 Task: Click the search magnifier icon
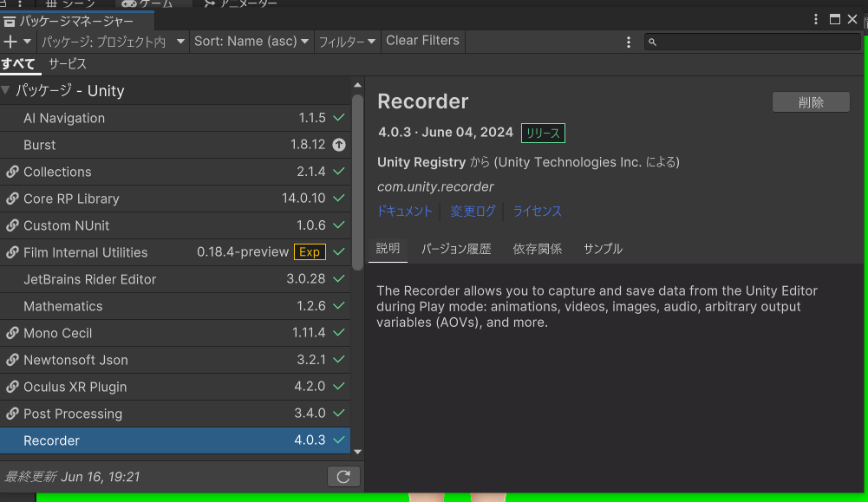(652, 42)
